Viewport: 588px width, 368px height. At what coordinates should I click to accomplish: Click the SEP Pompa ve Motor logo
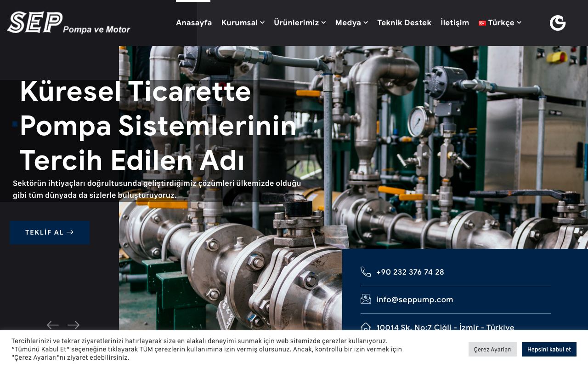(x=69, y=23)
